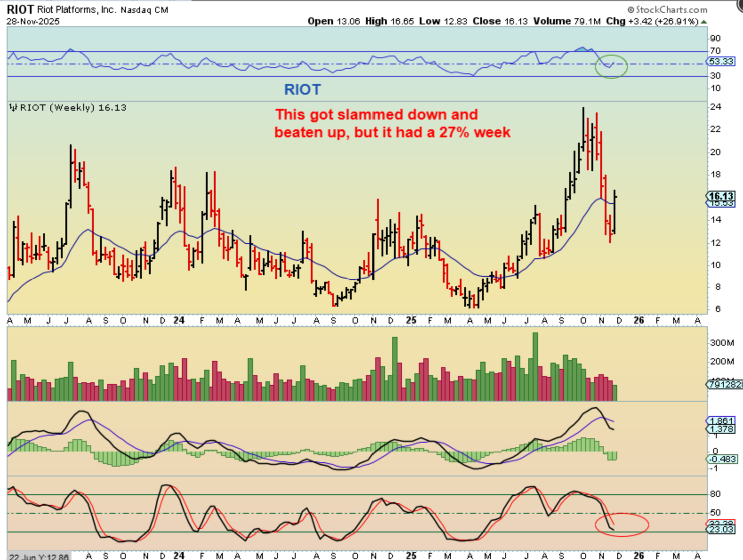Select the 28-Nov-2025 date text
743x560 pixels.
[33, 21]
